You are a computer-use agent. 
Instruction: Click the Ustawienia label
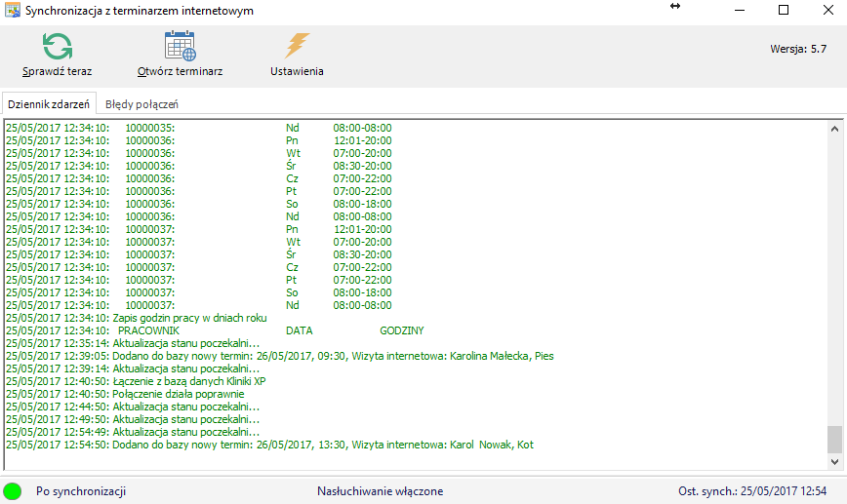[x=297, y=71]
